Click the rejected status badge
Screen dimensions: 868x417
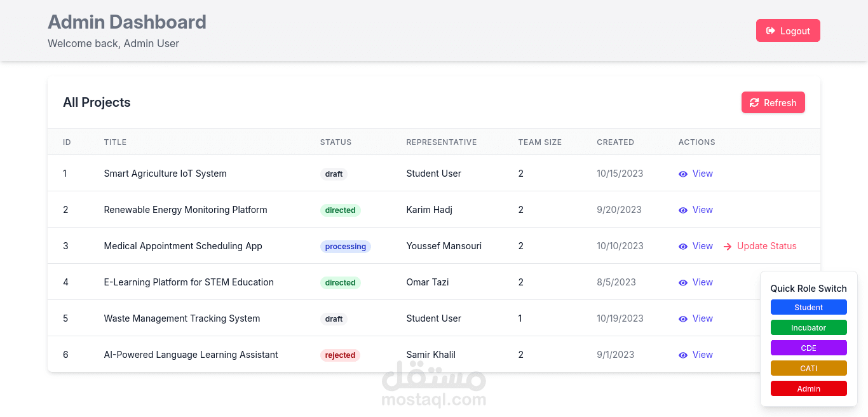tap(340, 355)
